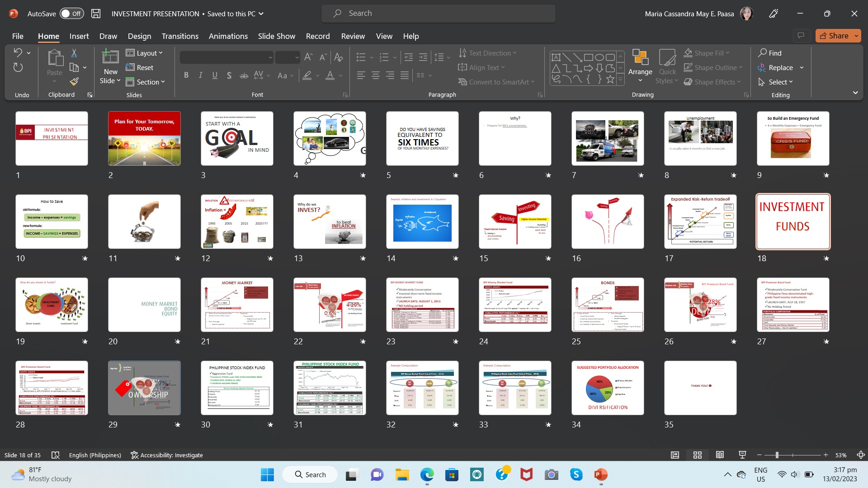Image resolution: width=868 pixels, height=488 pixels.
Task: Open the Transitions tab
Action: pos(180,36)
